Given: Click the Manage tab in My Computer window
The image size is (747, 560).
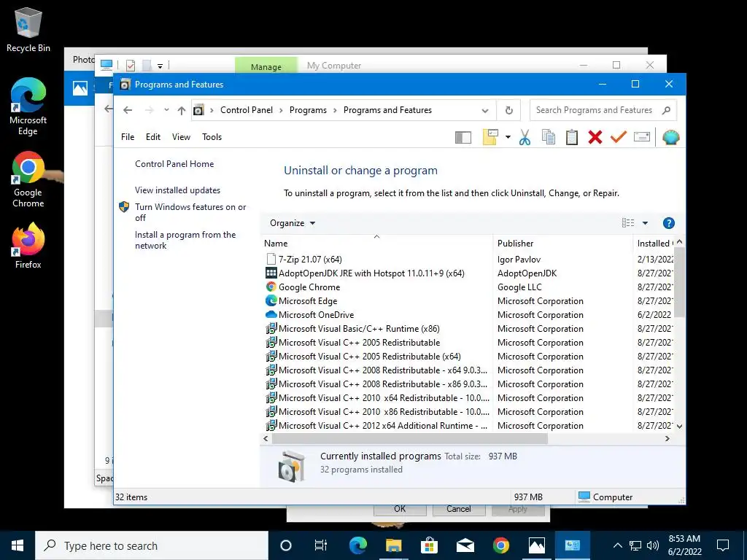Looking at the screenshot, I should point(266,66).
